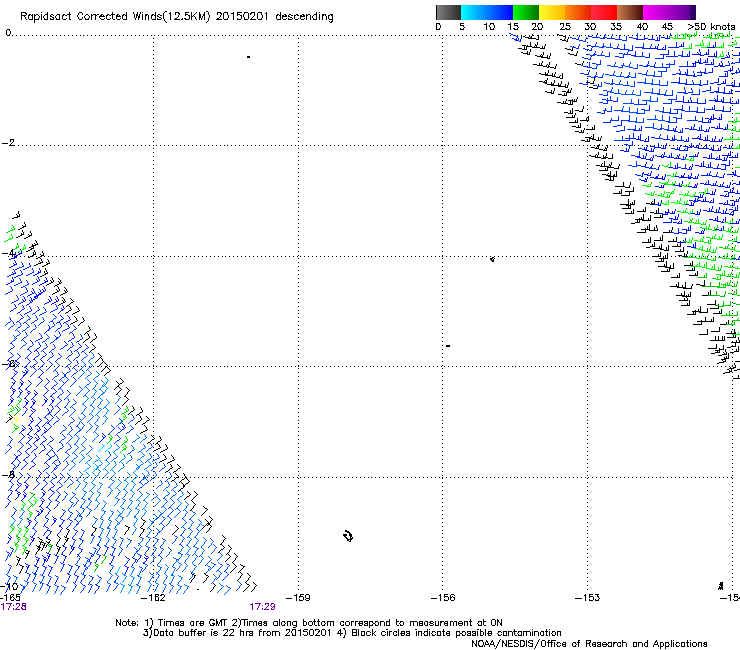Click the small black dash near -156, -5.7
This screenshot has height=650, width=740.
pyautogui.click(x=448, y=346)
